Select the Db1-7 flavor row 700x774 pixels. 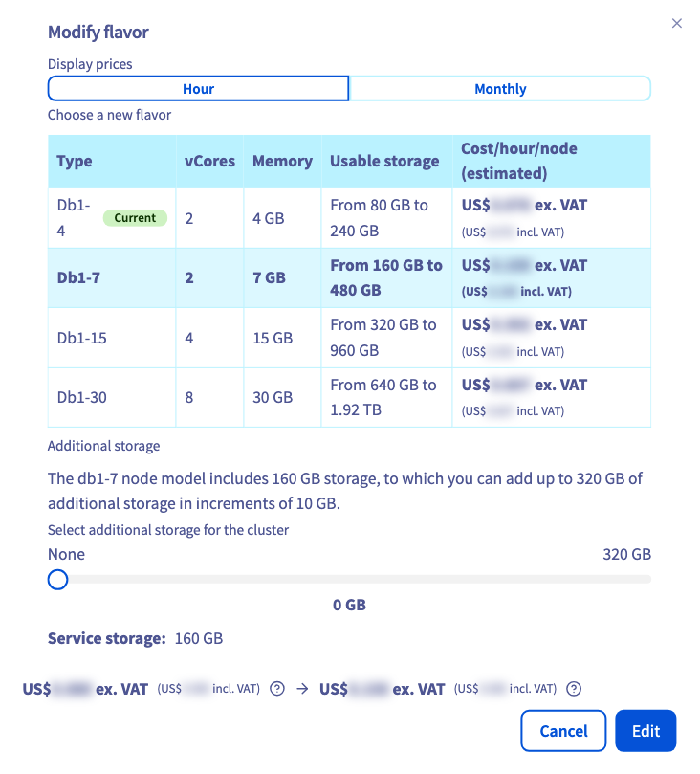pos(349,277)
